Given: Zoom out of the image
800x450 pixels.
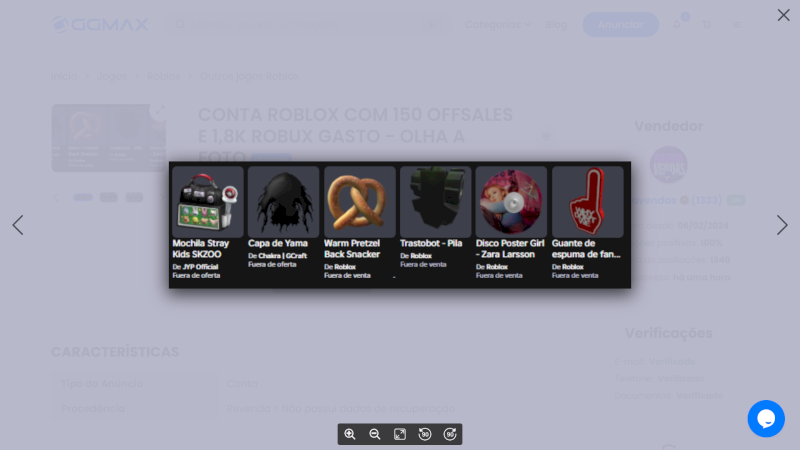Looking at the screenshot, I should point(375,434).
